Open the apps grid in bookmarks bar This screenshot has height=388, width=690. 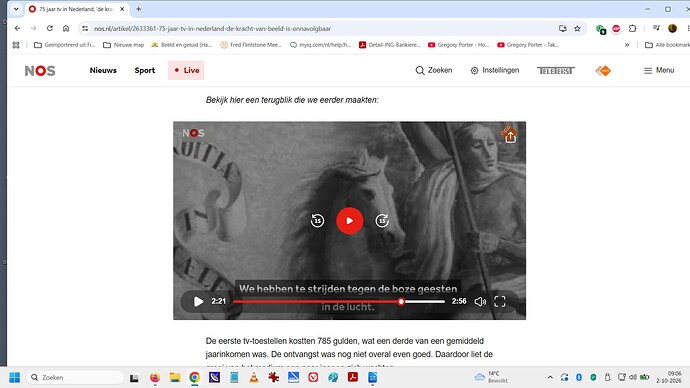(16, 45)
